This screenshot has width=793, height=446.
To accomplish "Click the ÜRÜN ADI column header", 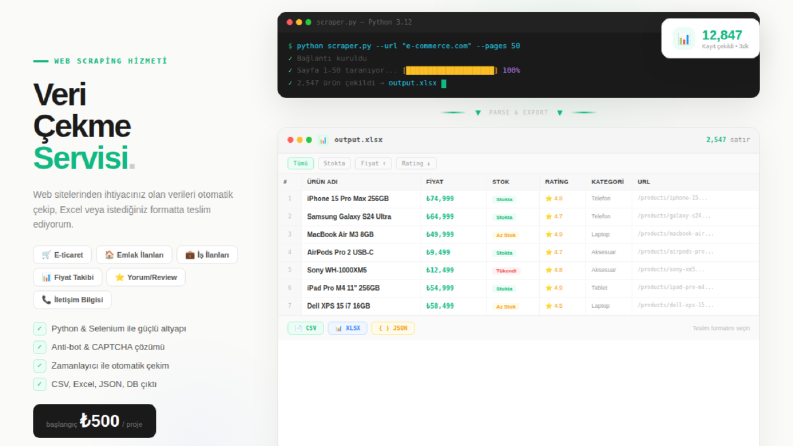I will (x=322, y=182).
